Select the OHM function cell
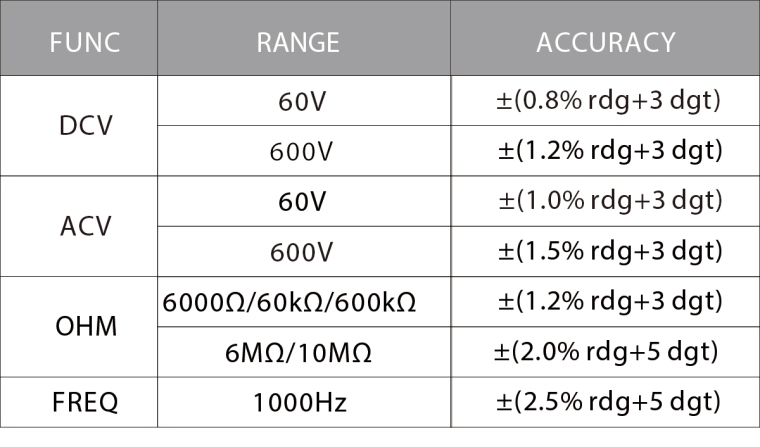This screenshot has width=760, height=447. tap(86, 327)
